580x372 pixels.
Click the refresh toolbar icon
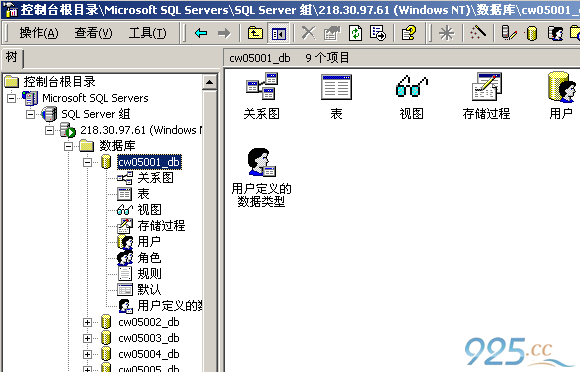[x=355, y=33]
